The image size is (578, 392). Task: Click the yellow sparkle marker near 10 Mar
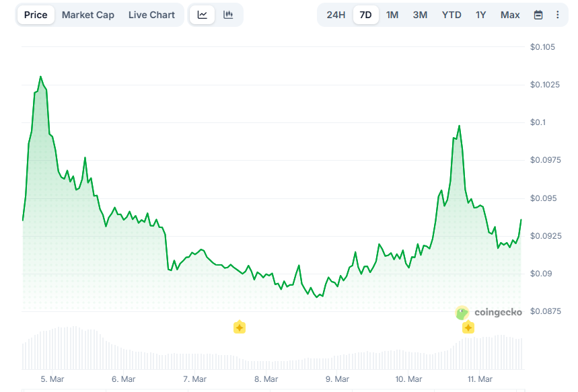468,327
